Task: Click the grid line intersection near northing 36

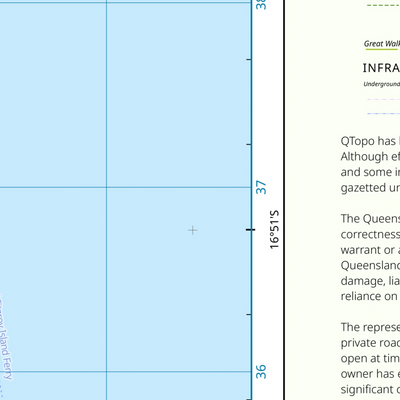Action: [x=107, y=372]
